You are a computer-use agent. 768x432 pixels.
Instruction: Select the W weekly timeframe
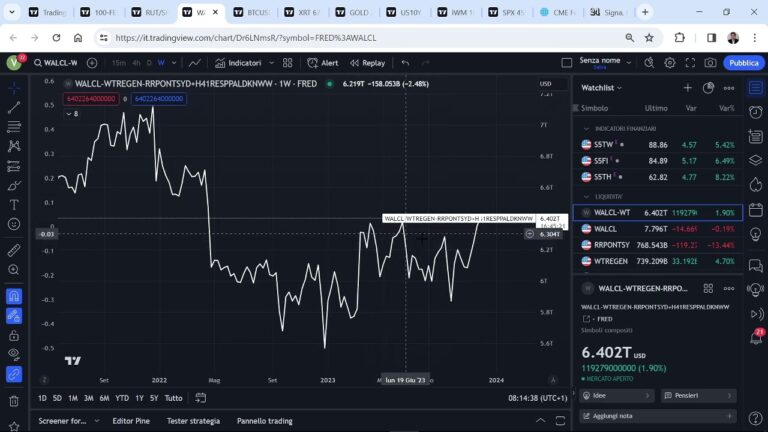coord(161,63)
